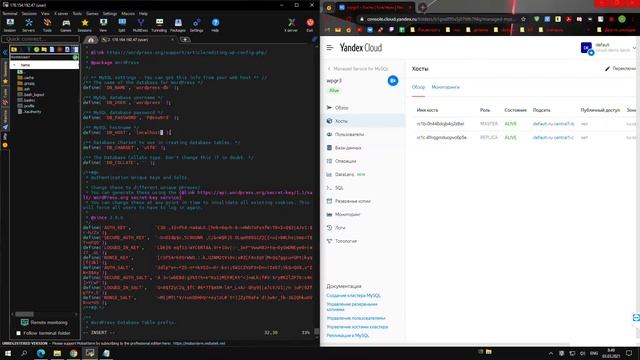Open the Yandex Cloud hamburger menu

coord(330,48)
